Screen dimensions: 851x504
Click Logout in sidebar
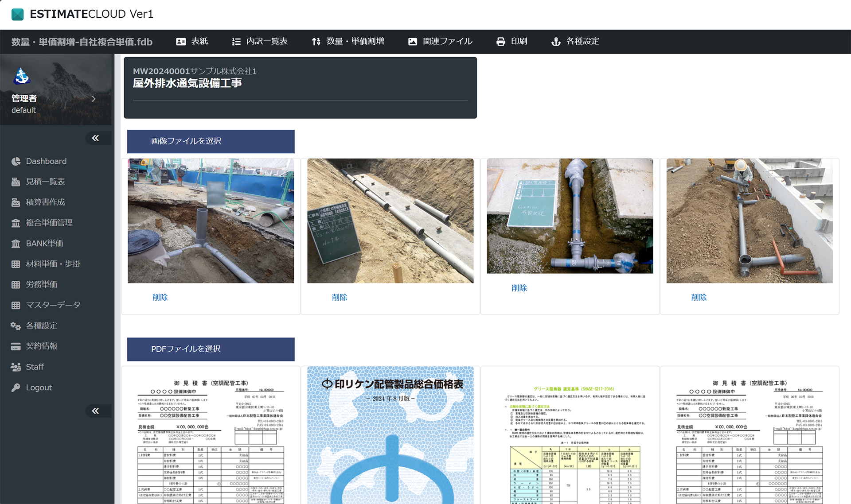coord(39,388)
